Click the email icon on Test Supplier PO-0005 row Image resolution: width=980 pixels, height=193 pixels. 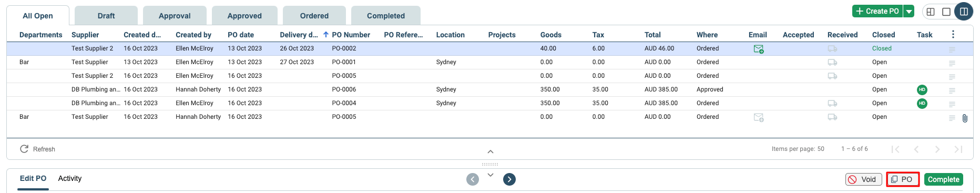[x=758, y=117]
